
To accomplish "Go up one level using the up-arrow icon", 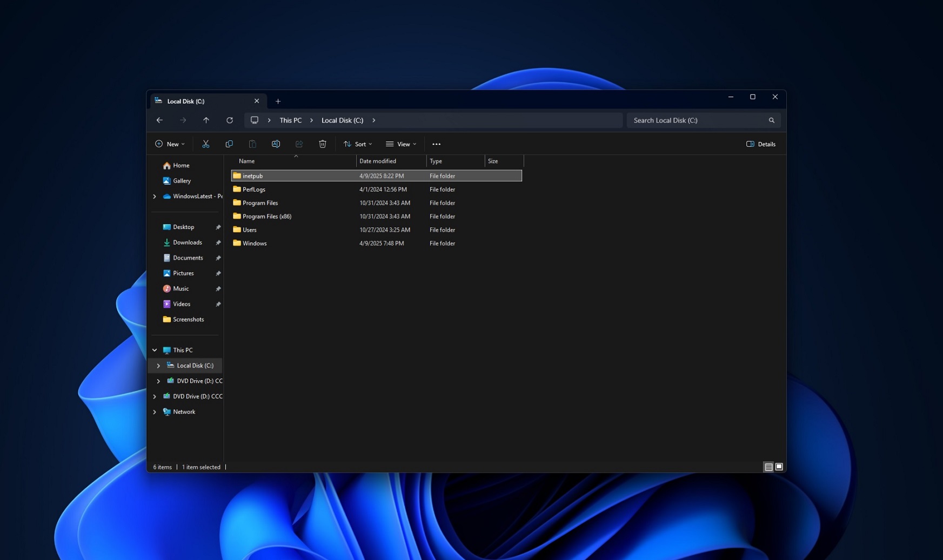I will point(206,120).
